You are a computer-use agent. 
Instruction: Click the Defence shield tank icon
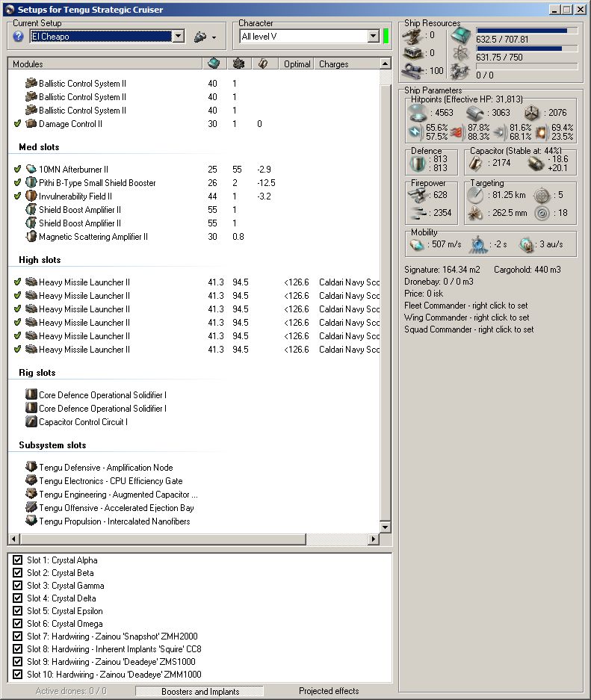418,164
